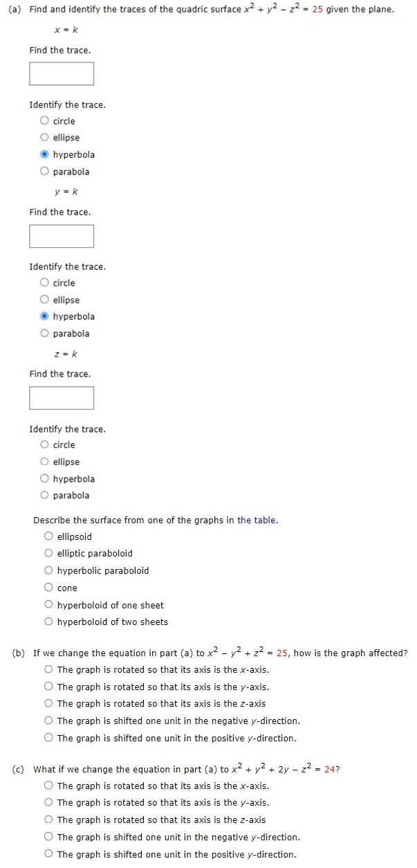Choose "ellipse" for the y = k trace

pyautogui.click(x=45, y=300)
